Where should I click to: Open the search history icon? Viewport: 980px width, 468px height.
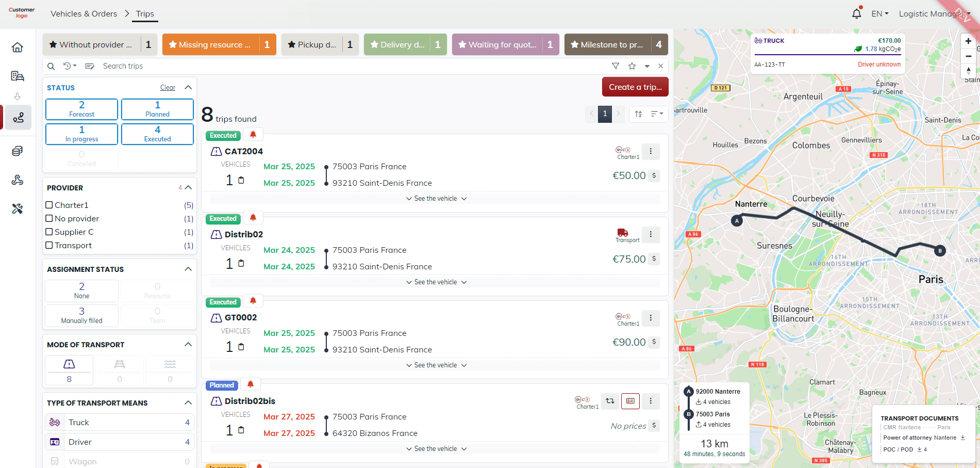click(x=69, y=66)
